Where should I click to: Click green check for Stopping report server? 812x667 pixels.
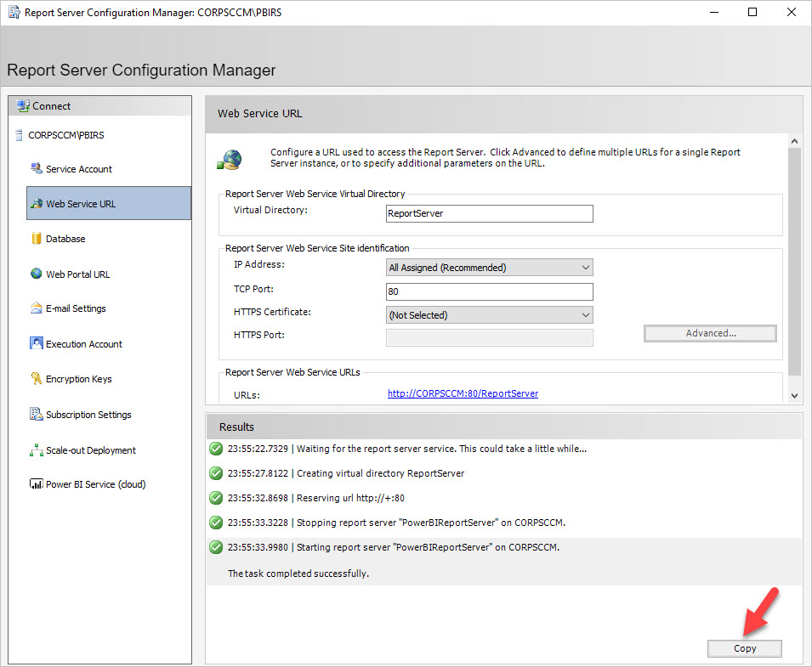pos(216,523)
